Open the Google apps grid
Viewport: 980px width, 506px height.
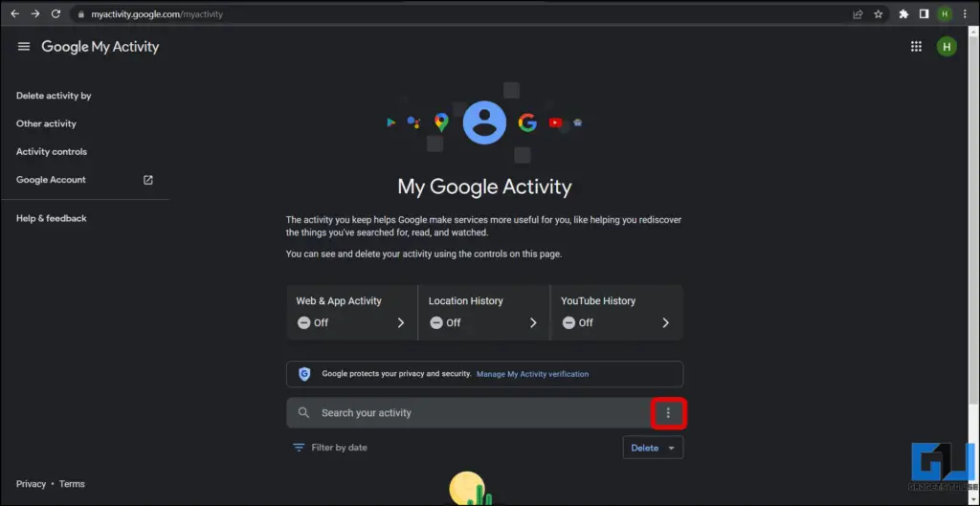click(x=916, y=46)
